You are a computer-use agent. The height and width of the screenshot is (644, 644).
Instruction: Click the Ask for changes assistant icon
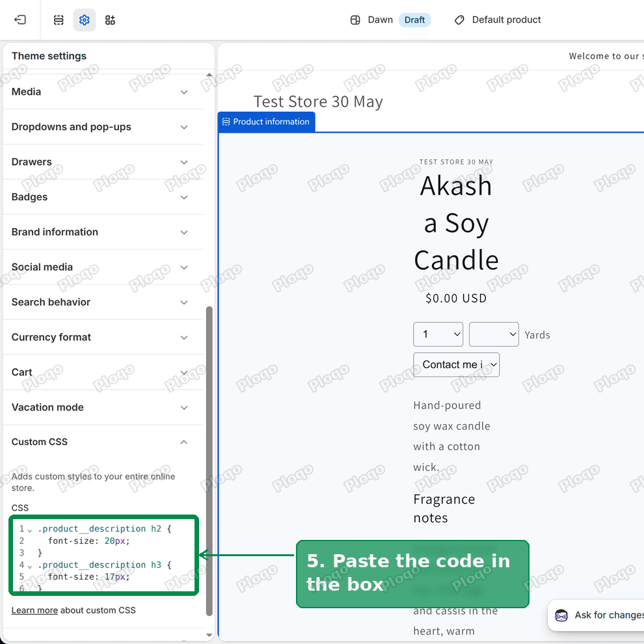[561, 615]
